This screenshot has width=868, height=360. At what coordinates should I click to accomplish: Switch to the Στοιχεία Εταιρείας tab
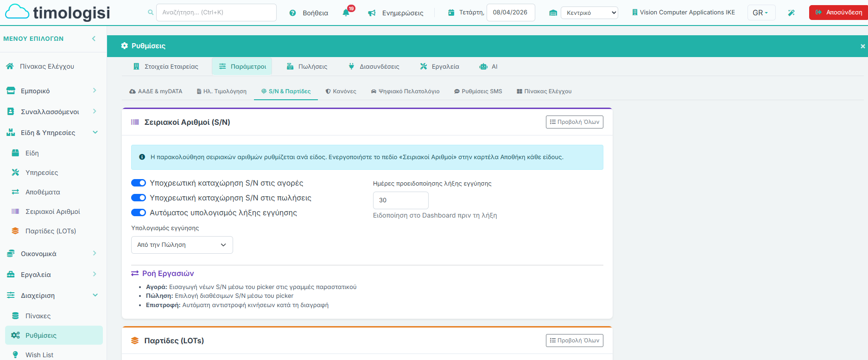[x=165, y=66]
